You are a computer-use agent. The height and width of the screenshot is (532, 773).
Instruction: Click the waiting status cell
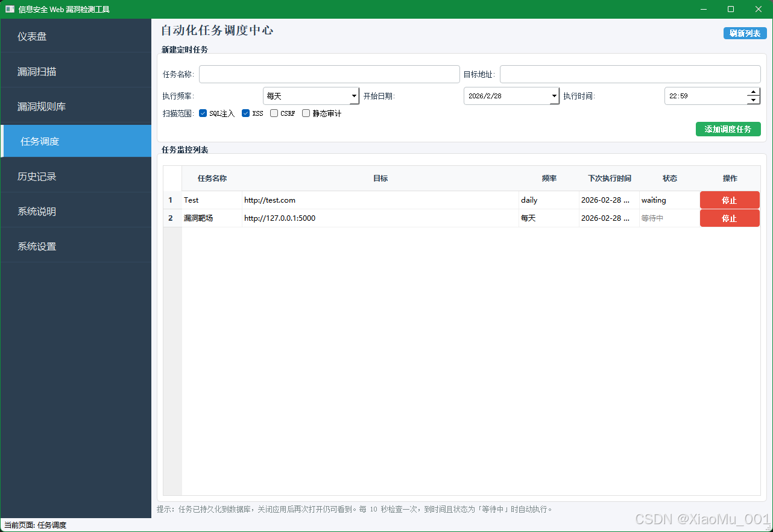pyautogui.click(x=669, y=200)
